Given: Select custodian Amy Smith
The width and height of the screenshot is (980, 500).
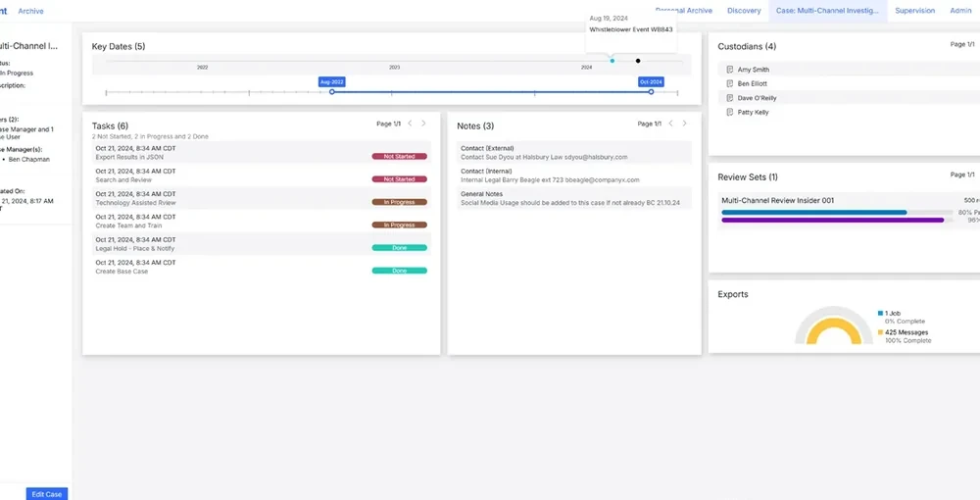Looking at the screenshot, I should [x=753, y=70].
